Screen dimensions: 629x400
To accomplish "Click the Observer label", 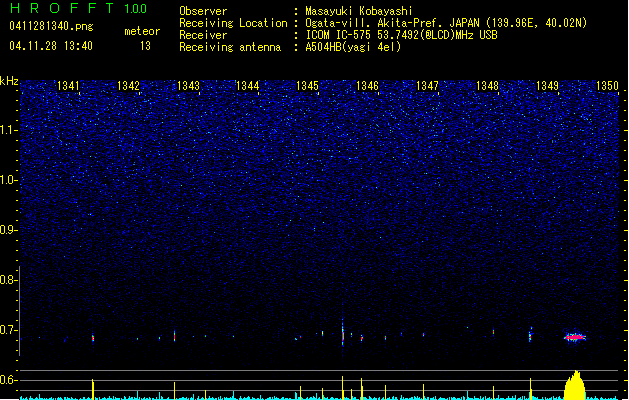I will 203,11.
